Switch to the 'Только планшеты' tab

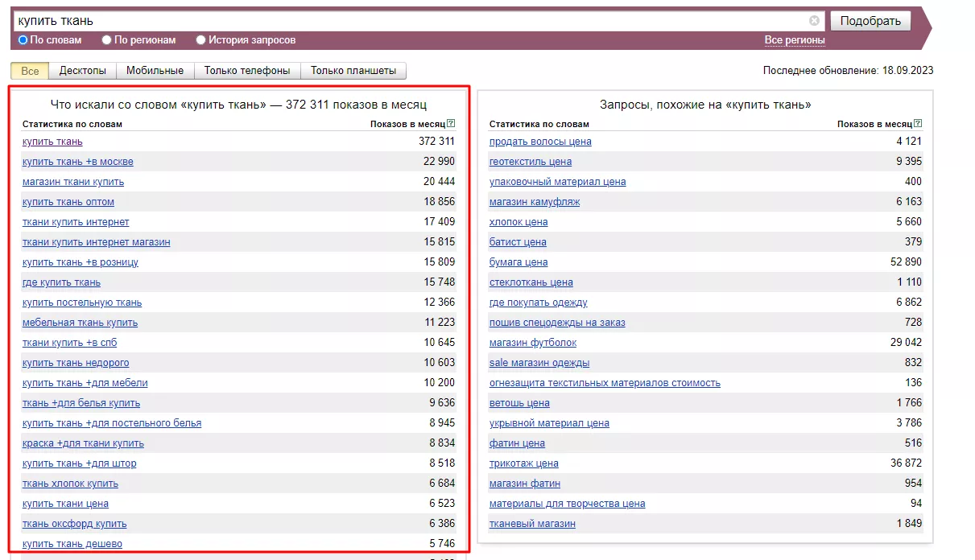coord(353,71)
